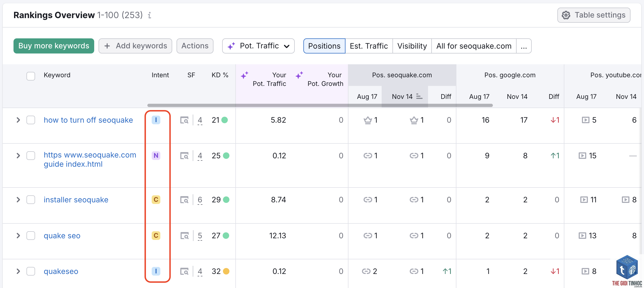644x288 pixels.
Task: Click green KD dot for quake seo
Action: 226,236
